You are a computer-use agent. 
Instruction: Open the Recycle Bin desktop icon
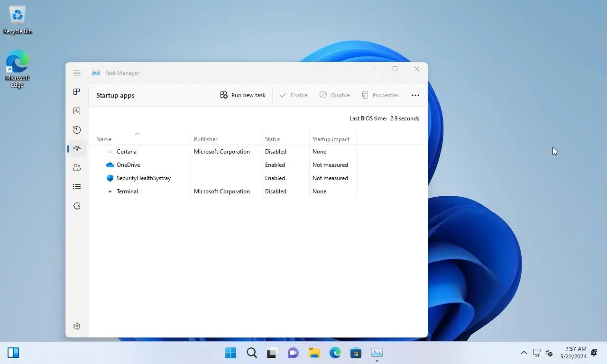[18, 20]
